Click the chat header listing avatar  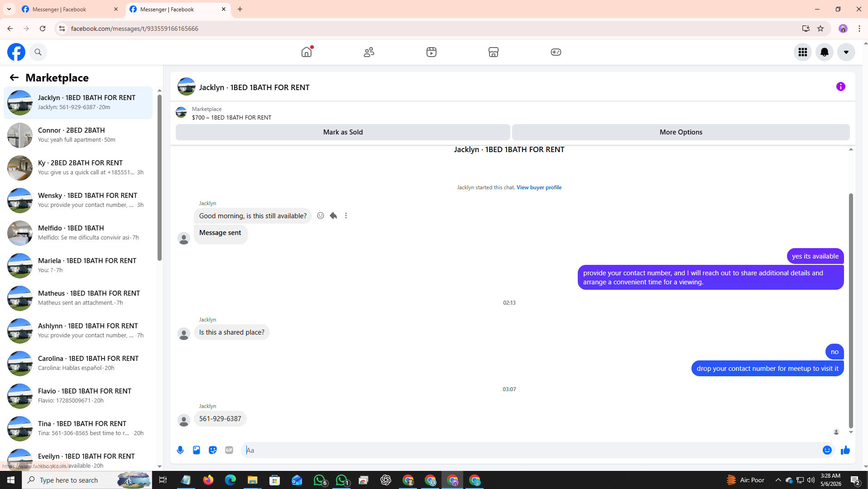pyautogui.click(x=187, y=86)
